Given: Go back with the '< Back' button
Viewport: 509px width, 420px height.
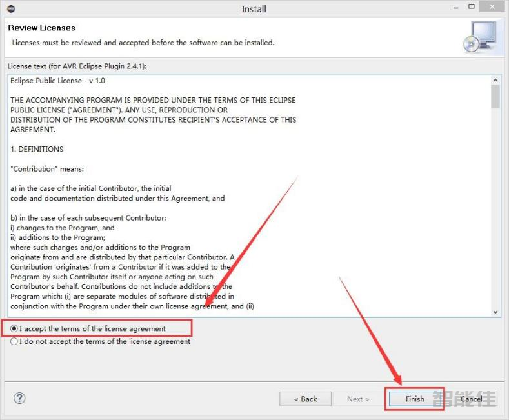Looking at the screenshot, I should (305, 399).
